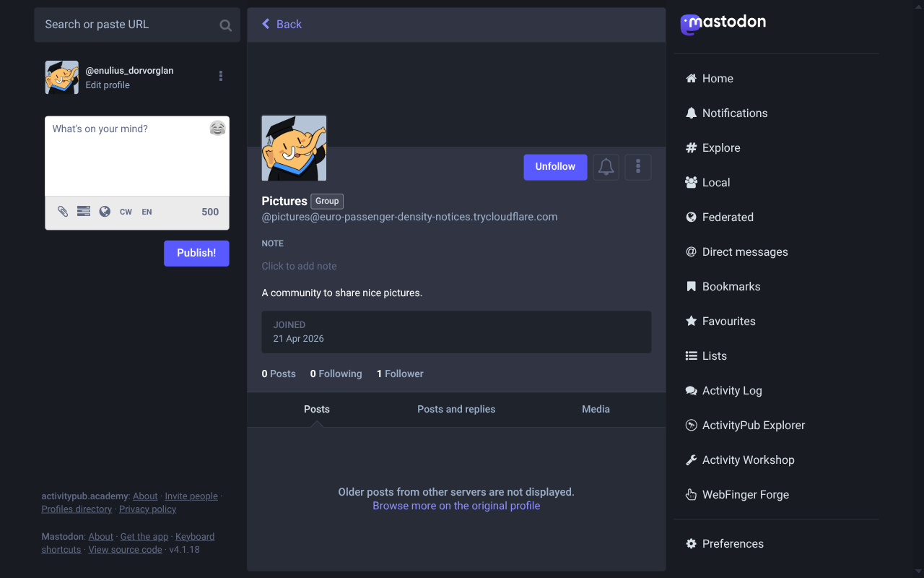Add a poll to the new post

tap(83, 211)
